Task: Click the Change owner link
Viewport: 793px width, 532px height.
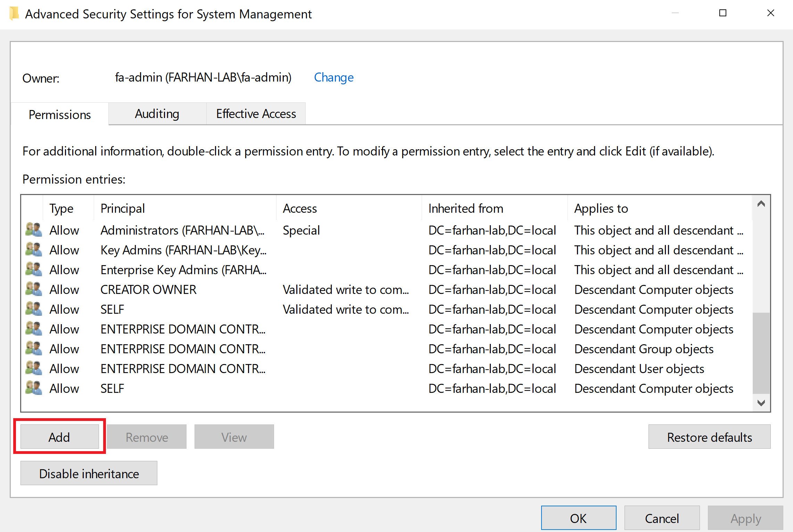Action: (333, 77)
